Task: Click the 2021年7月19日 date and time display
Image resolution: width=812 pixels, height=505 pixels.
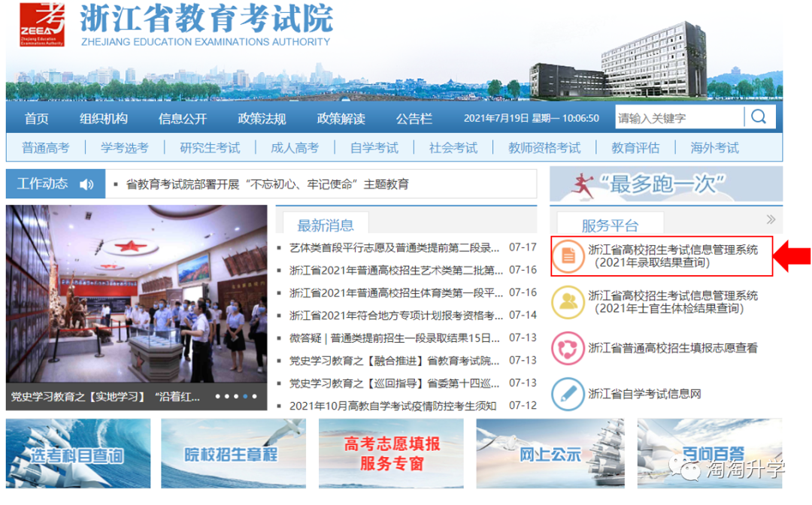Action: point(532,119)
